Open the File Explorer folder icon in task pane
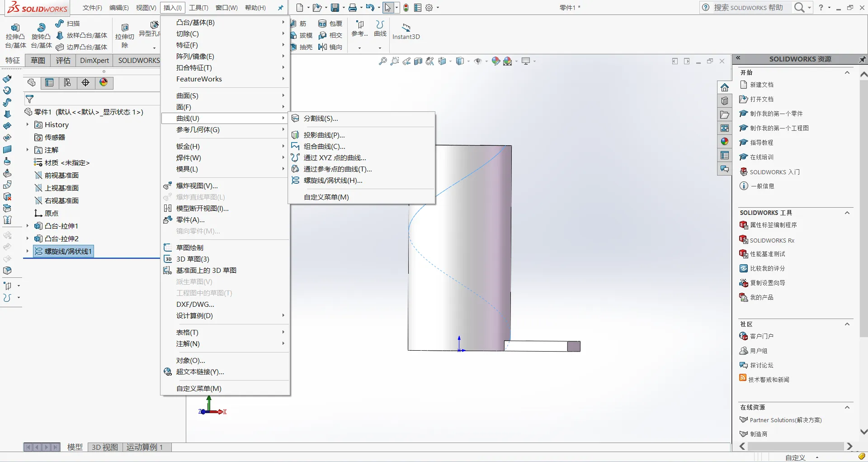868x462 pixels. [x=725, y=114]
